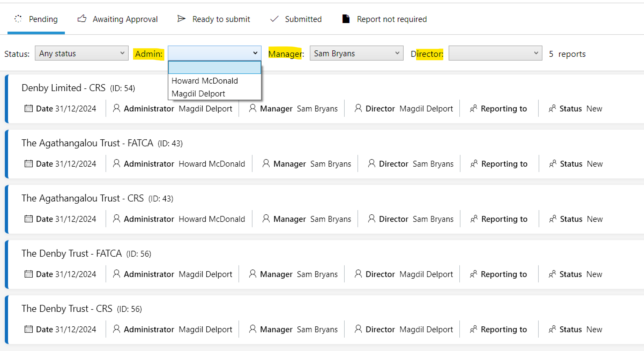Click the thumbs-up Awaiting Approval icon
Viewport: 644px width, 351px height.
82,18
